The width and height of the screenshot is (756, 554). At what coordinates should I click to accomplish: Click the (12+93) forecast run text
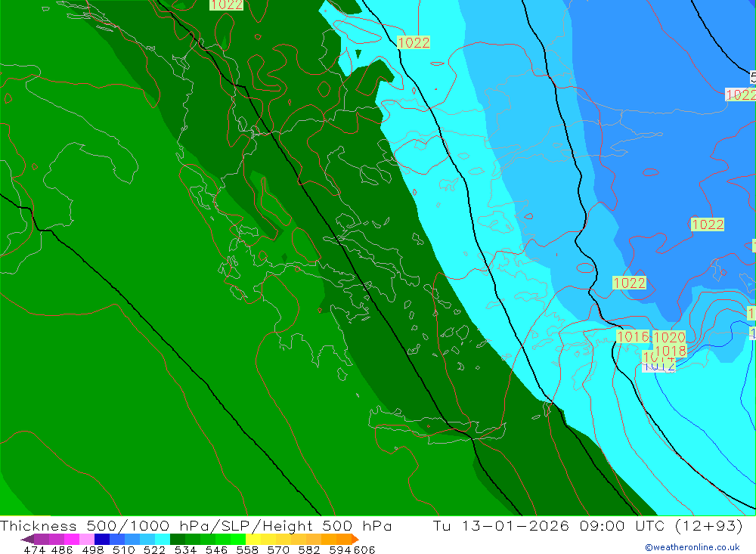pyautogui.click(x=709, y=525)
